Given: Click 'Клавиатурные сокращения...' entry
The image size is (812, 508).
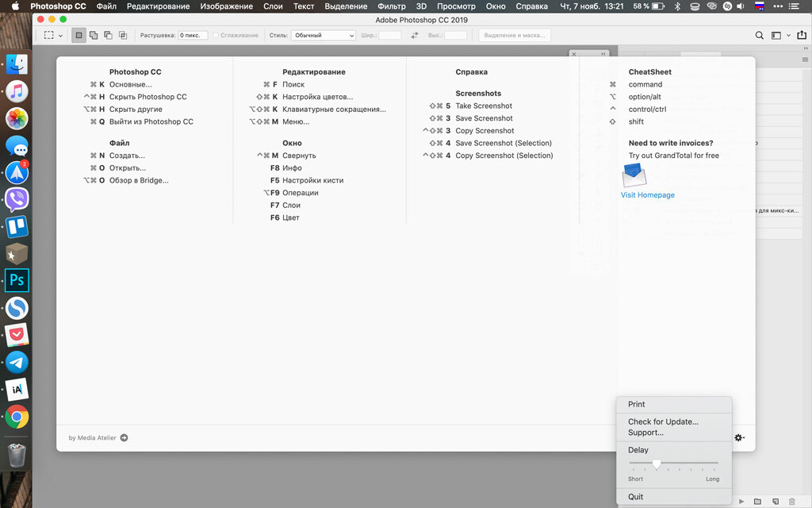Looking at the screenshot, I should coord(334,110).
